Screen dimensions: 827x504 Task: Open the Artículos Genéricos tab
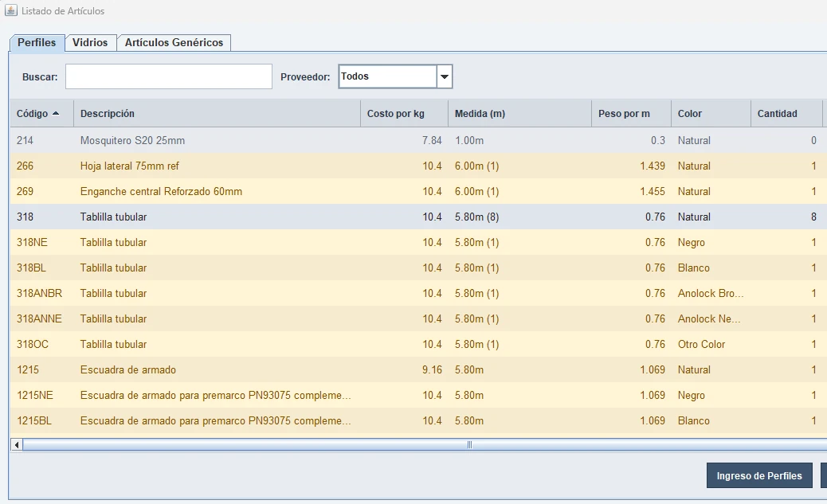pos(174,43)
